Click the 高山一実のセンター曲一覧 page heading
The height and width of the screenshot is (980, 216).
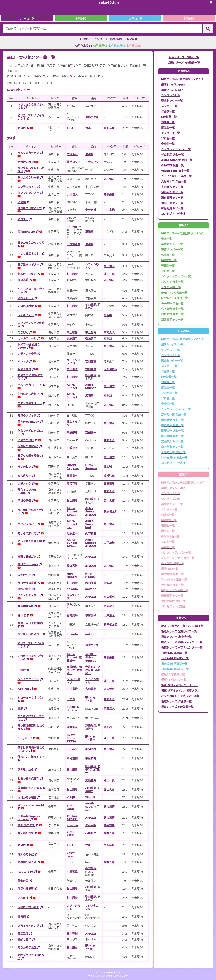(x=31, y=57)
